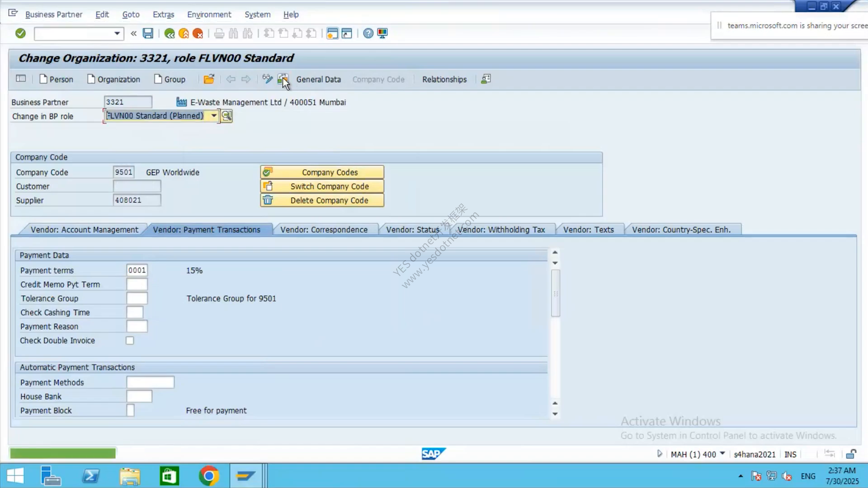
Task: Click the Delete Company Code button
Action: (322, 200)
